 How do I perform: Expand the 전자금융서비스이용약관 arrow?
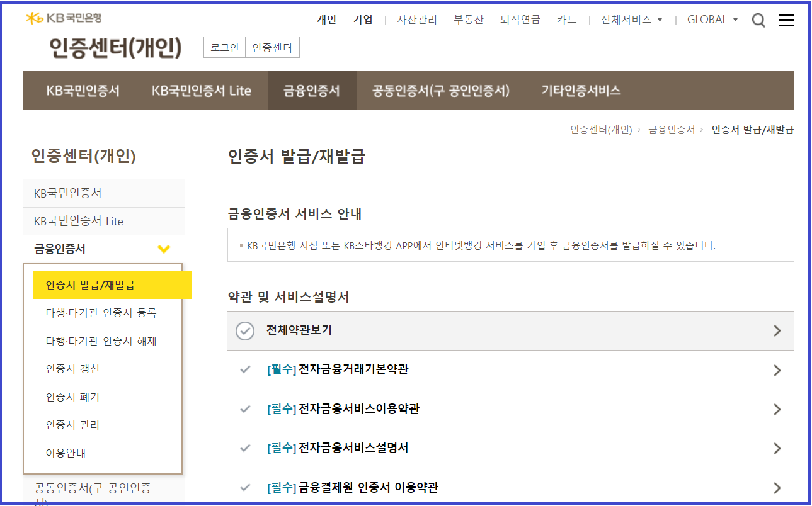point(777,409)
